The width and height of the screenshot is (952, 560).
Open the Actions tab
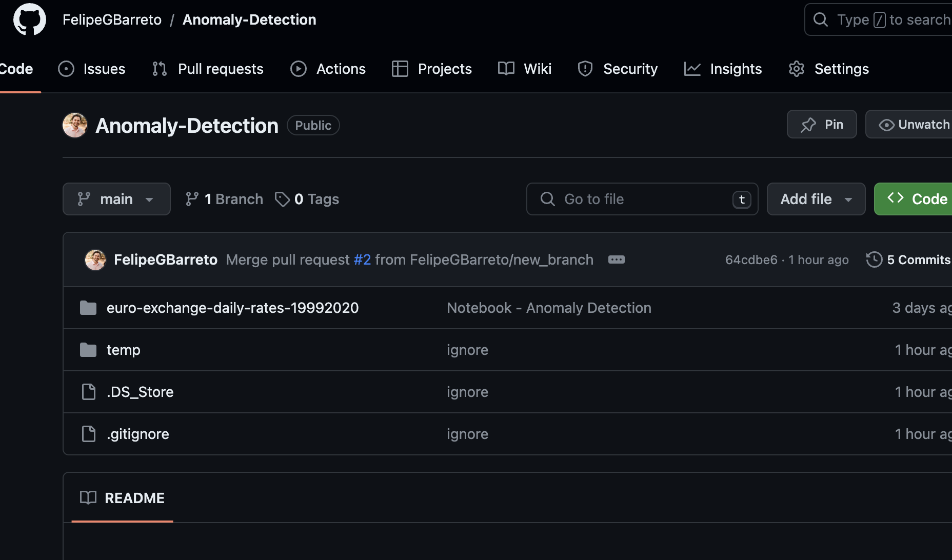point(328,69)
